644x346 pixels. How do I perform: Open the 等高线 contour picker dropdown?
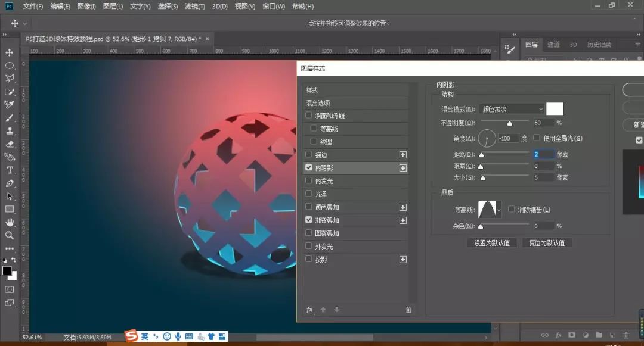coord(497,210)
